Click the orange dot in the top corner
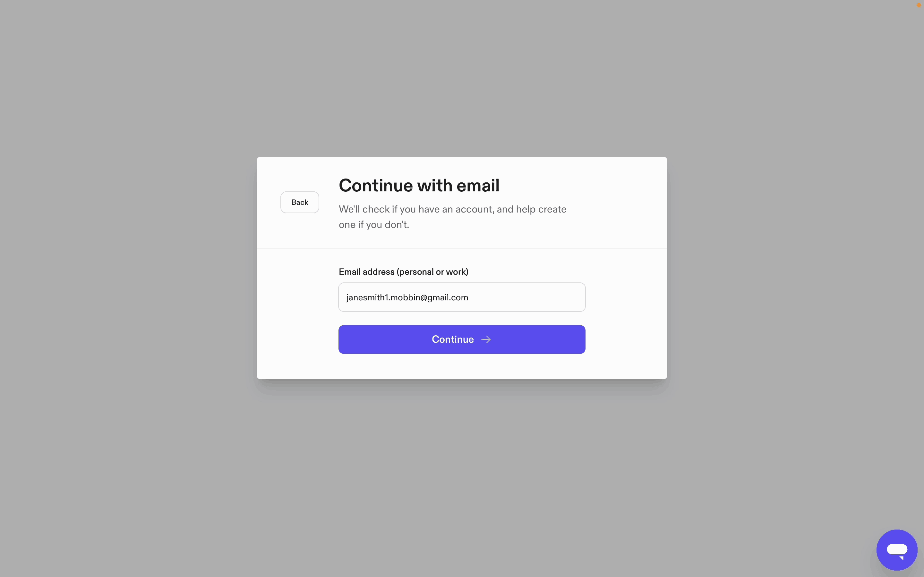Image resolution: width=924 pixels, height=577 pixels. 919,5
